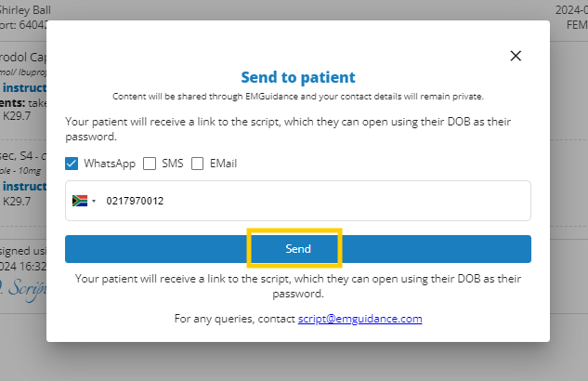Close the Send to patient dialog
Screen dimensions: 588x381
[x=516, y=56]
